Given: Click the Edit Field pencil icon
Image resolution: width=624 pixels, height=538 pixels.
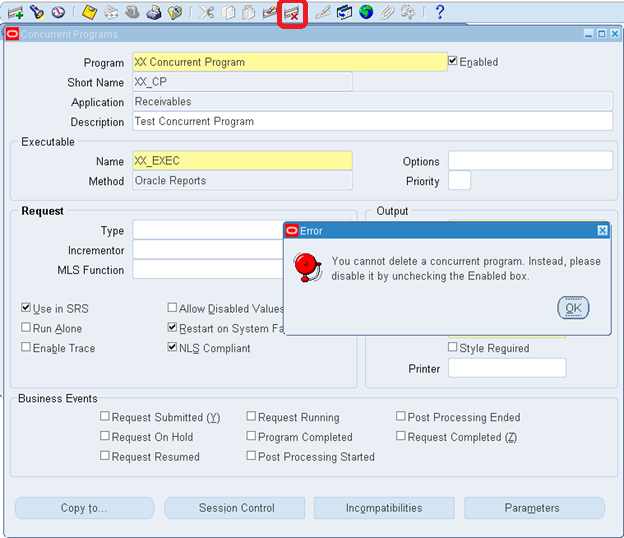Looking at the screenshot, I should [323, 13].
